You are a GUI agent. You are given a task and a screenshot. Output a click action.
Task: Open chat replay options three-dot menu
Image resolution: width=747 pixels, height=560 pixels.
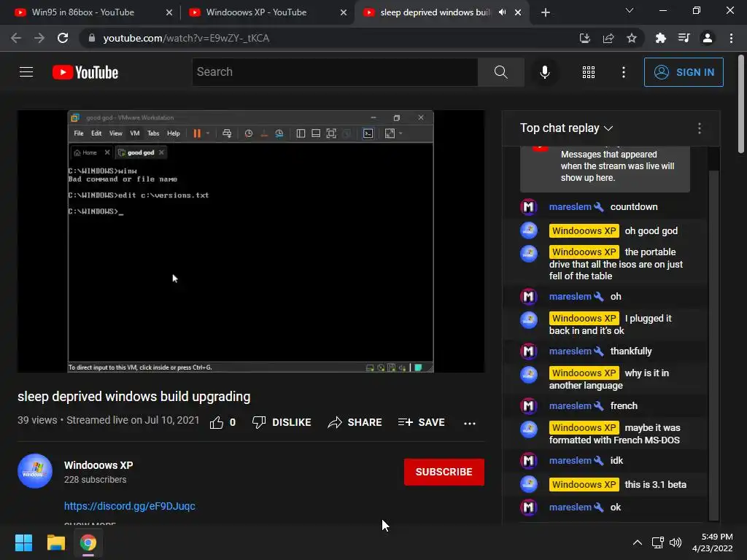(x=699, y=128)
